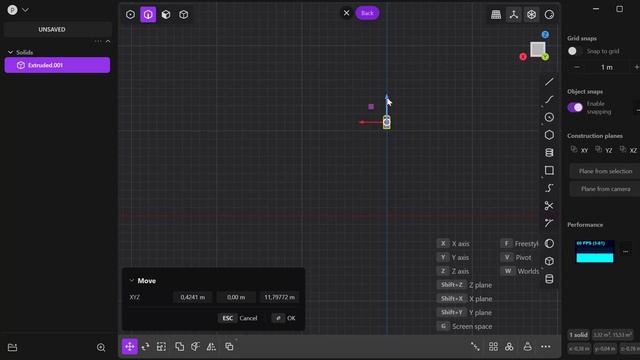This screenshot has width=640, height=360.
Task: Select the UNSAVED document tab
Action: (x=52, y=29)
